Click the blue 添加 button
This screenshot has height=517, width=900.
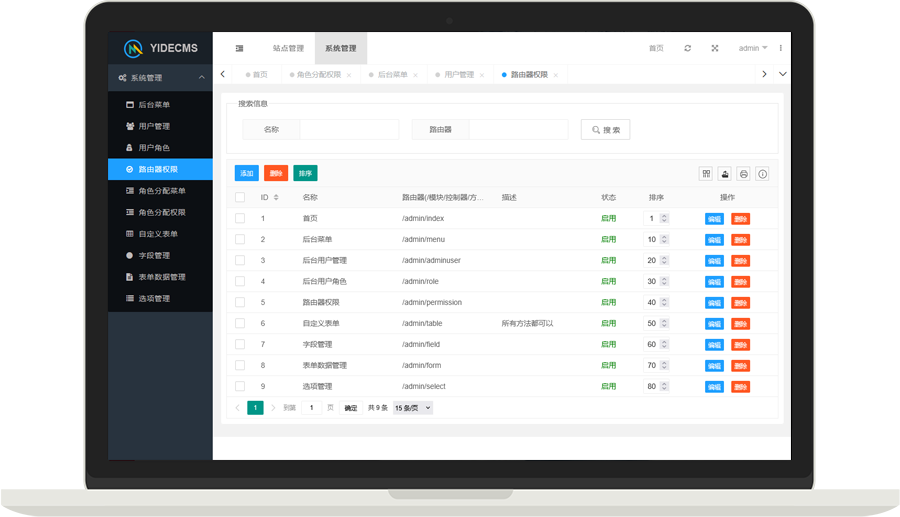click(x=247, y=174)
